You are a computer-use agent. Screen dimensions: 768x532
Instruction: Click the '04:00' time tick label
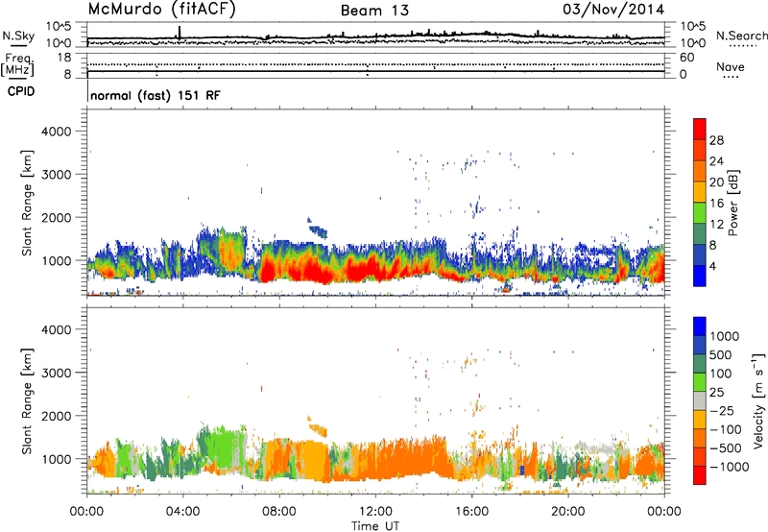tap(182, 512)
